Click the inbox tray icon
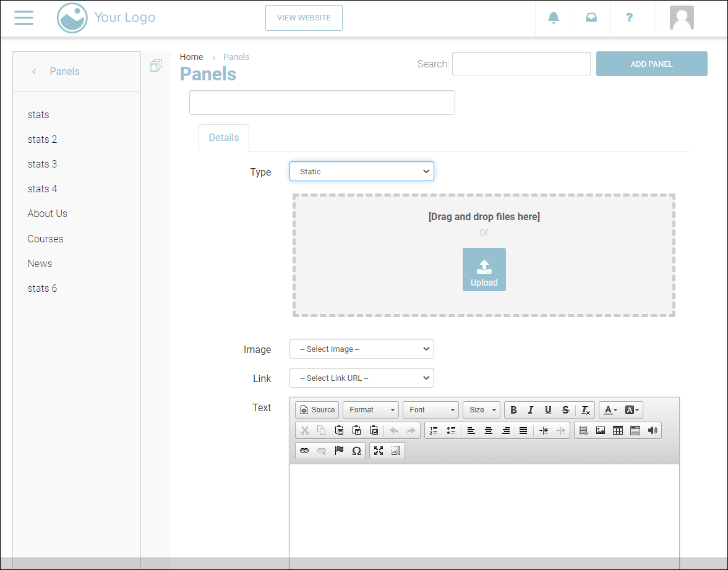This screenshot has width=728, height=570. point(591,18)
